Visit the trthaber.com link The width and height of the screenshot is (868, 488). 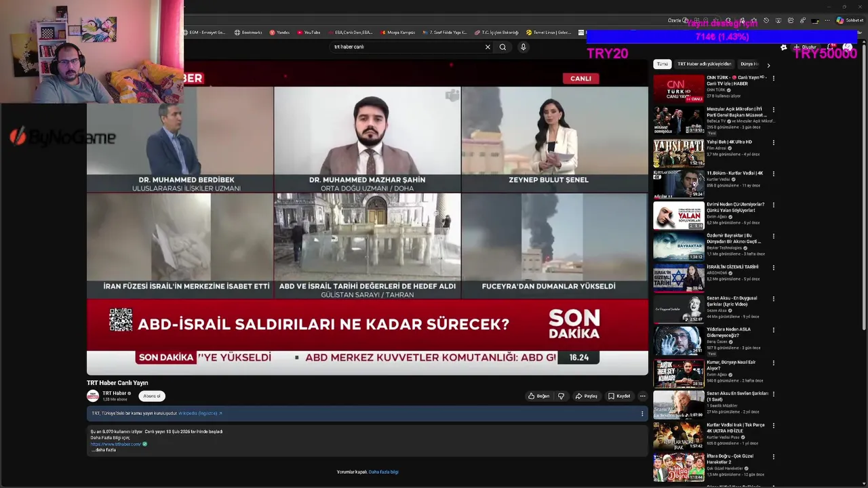(116, 444)
